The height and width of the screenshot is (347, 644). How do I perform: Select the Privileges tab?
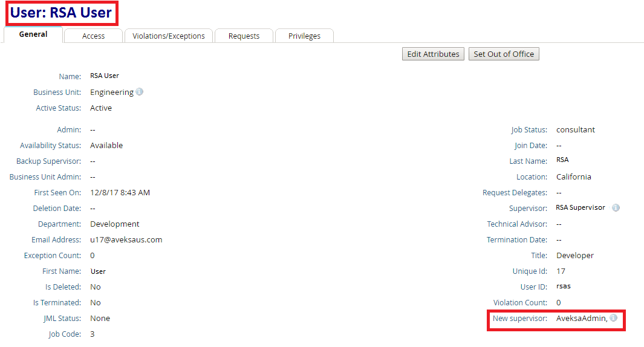(x=304, y=36)
